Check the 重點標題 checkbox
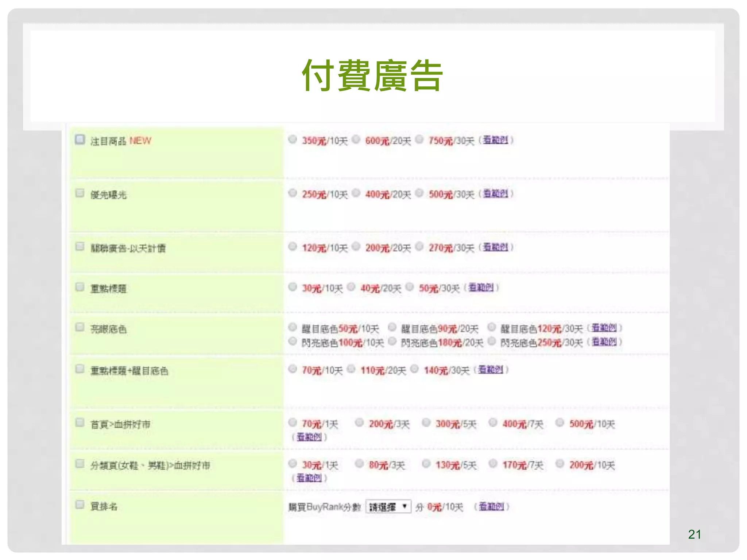The image size is (747, 560). 80,287
